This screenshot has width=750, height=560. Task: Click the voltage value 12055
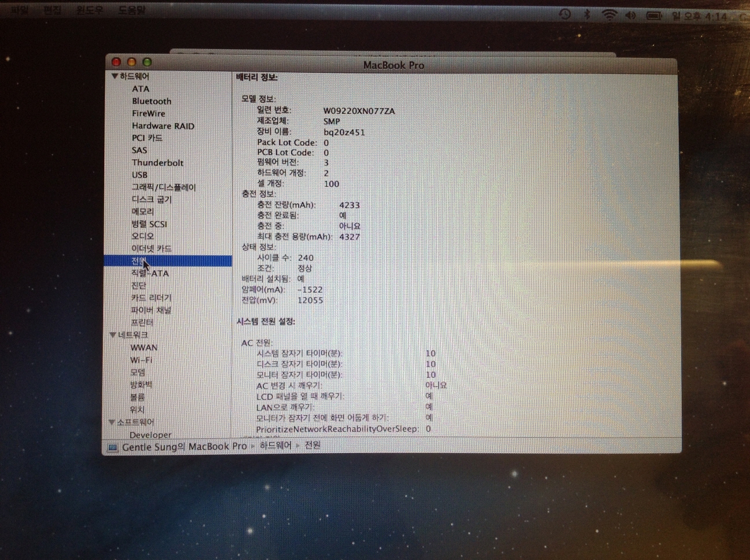[x=310, y=300]
